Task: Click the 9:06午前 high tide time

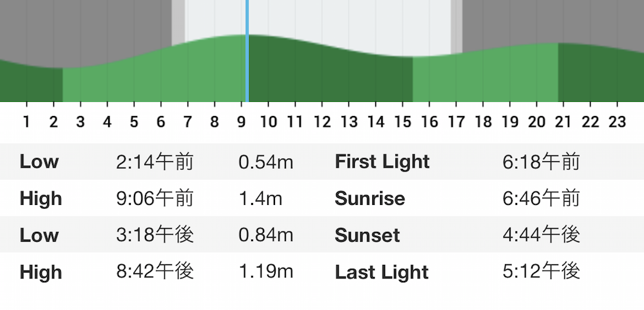Action: pyautogui.click(x=155, y=199)
